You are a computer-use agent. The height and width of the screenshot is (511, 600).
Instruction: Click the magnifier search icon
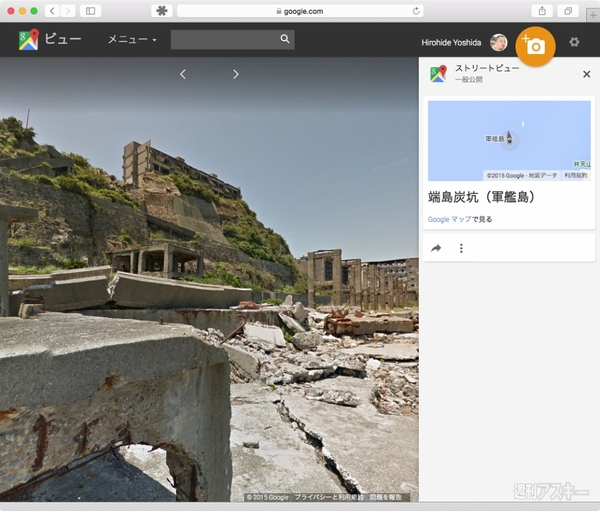pos(285,39)
